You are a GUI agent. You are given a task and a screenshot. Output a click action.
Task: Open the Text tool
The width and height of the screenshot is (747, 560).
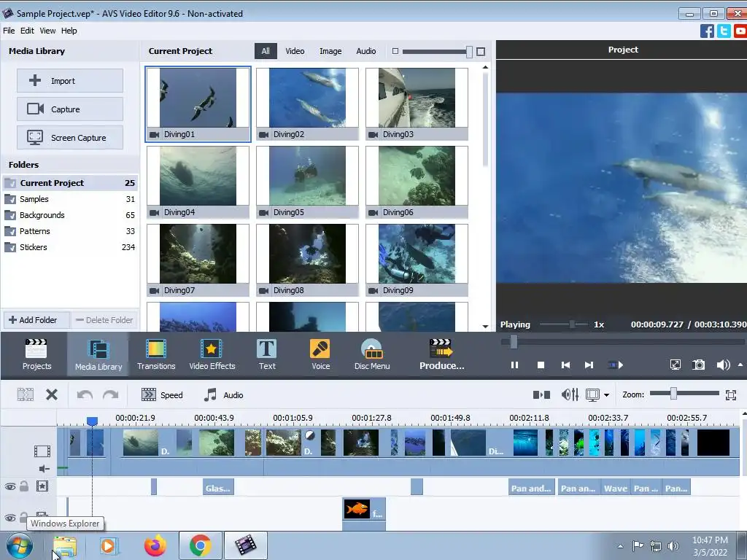click(267, 354)
